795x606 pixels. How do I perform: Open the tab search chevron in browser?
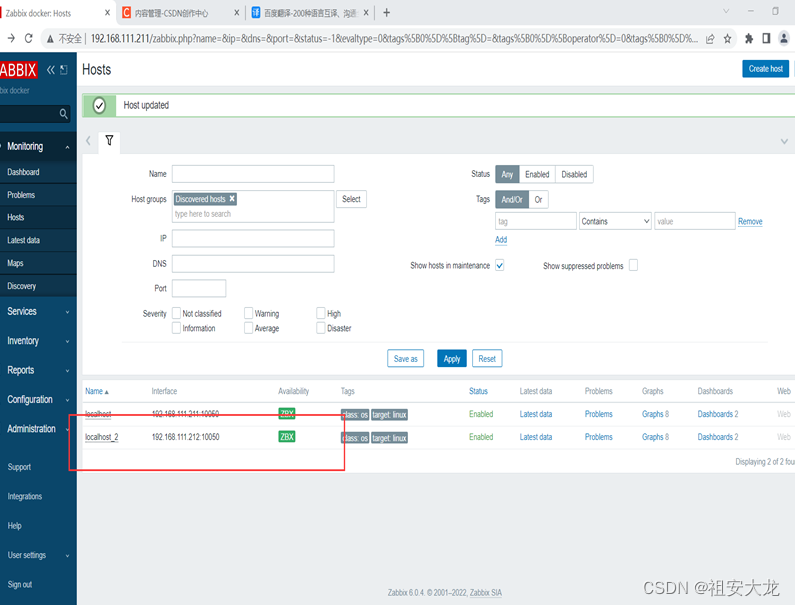pos(726,11)
